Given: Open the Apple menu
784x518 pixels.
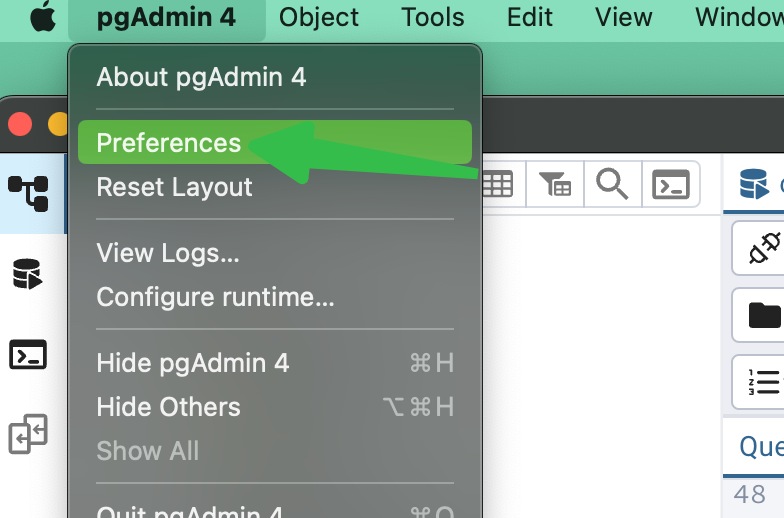Looking at the screenshot, I should pos(43,16).
